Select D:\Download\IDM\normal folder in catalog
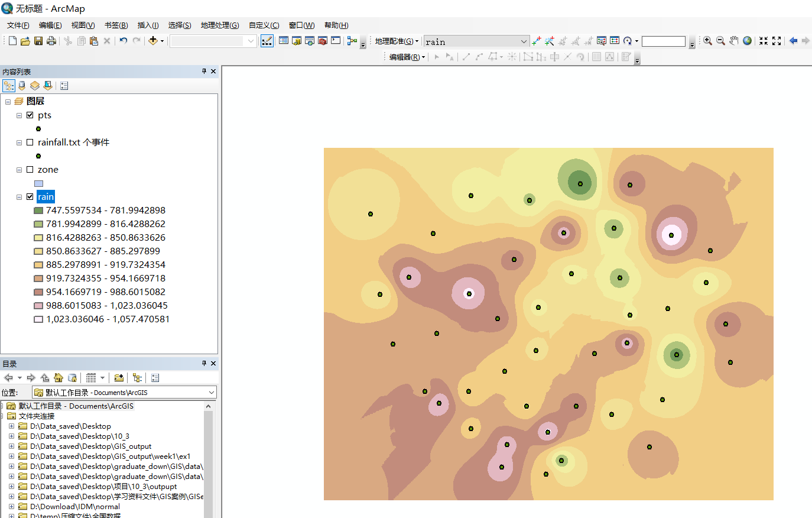 pos(75,507)
